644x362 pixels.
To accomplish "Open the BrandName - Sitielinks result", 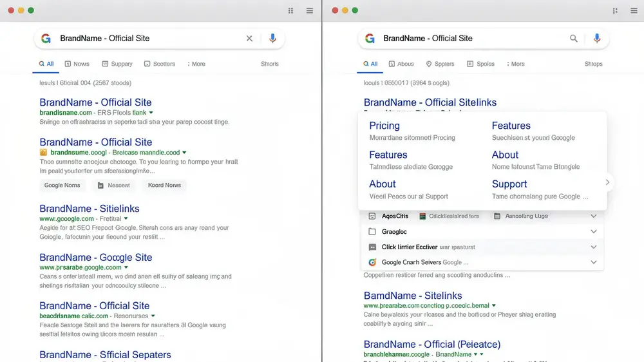I will coord(89,209).
